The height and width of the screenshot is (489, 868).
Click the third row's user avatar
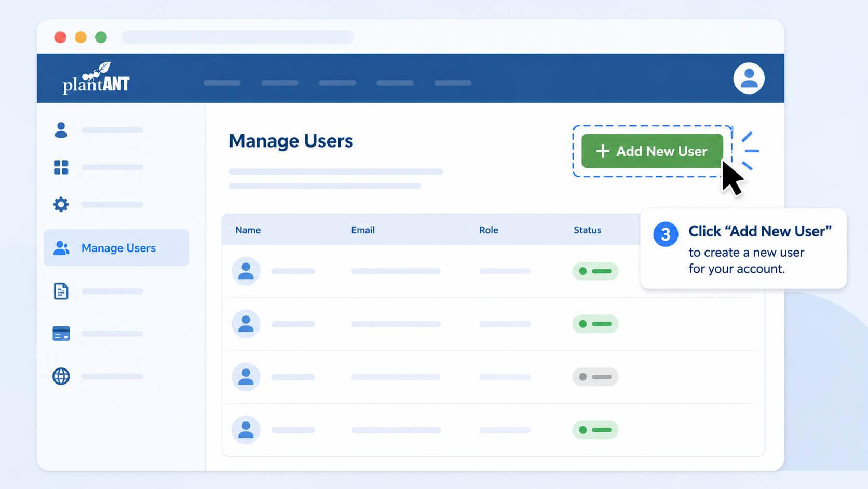pyautogui.click(x=246, y=377)
